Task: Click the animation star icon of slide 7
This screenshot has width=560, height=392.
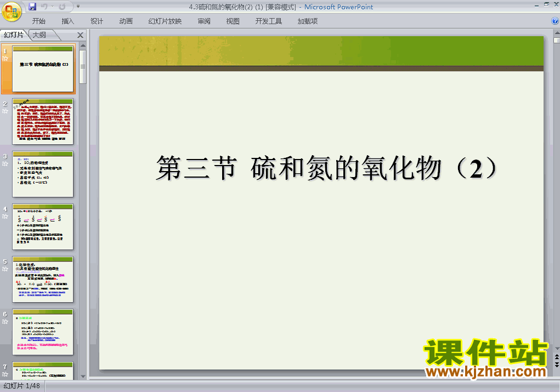Action: [x=5, y=374]
